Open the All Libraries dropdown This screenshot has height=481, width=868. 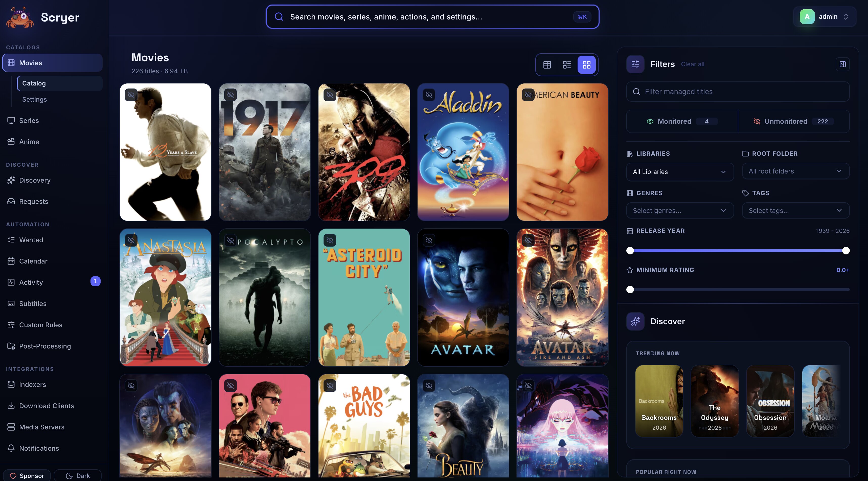[x=680, y=172]
